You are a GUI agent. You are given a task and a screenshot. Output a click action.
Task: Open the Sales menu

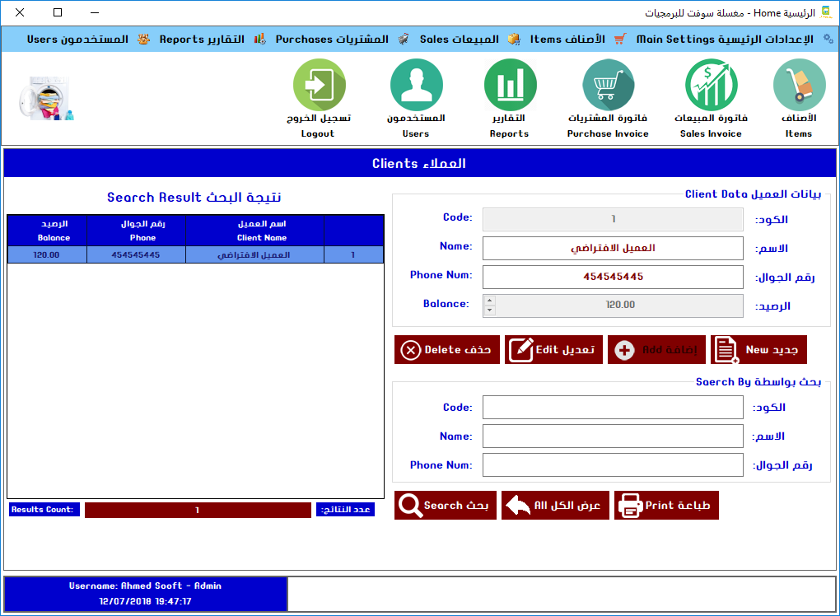[469, 40]
